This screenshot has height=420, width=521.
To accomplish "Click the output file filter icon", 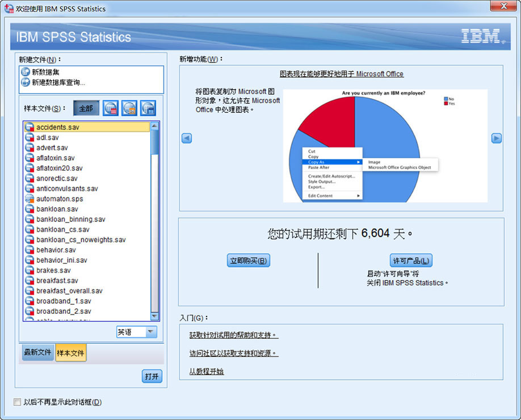I will pyautogui.click(x=148, y=108).
